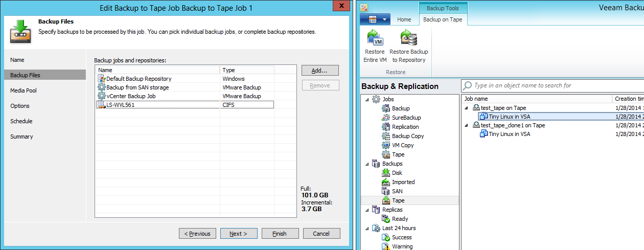This screenshot has width=644, height=250.
Task: Collapse test_tape_clone1 on Tape job row
Action: pos(466,125)
